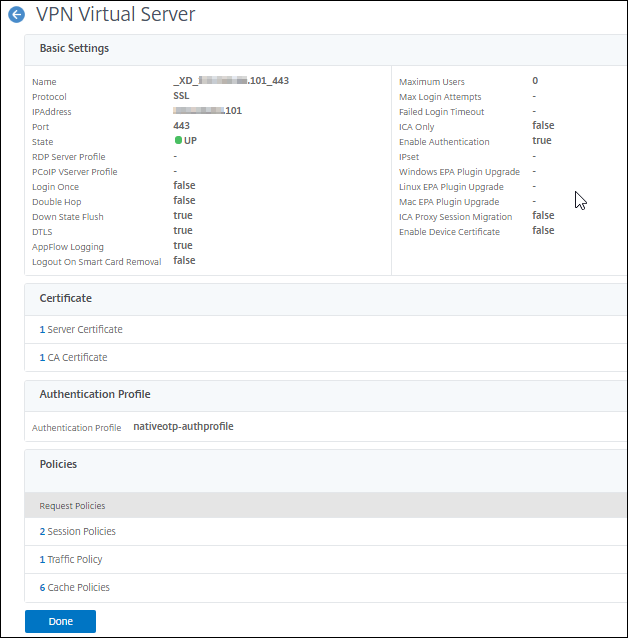The image size is (628, 638).
Task: Open the 1 Traffic Policy row
Action: click(x=70, y=559)
